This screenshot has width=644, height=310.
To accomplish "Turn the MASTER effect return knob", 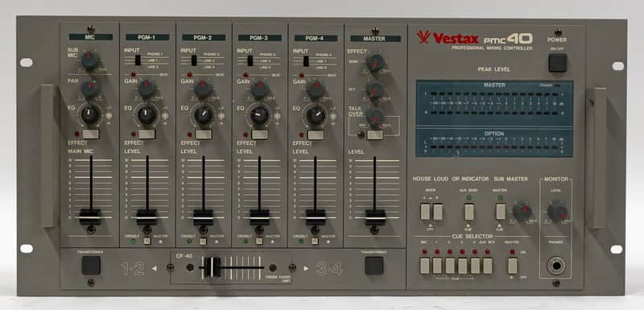I will (375, 89).
